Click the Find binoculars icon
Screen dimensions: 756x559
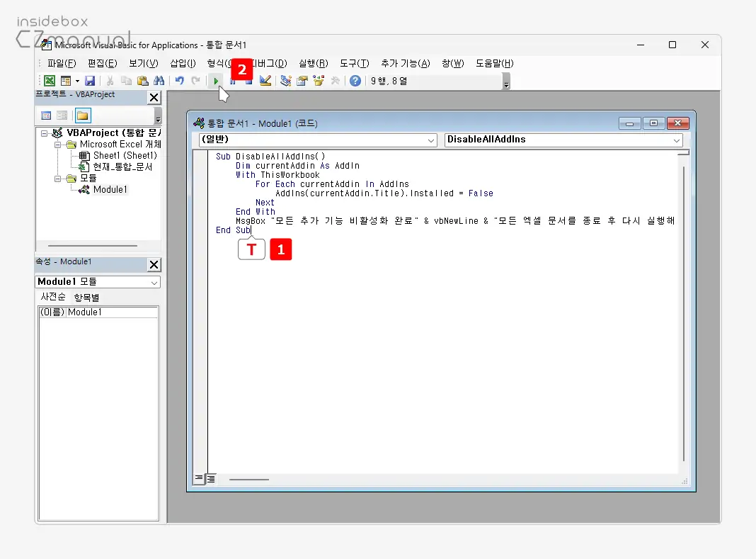159,81
